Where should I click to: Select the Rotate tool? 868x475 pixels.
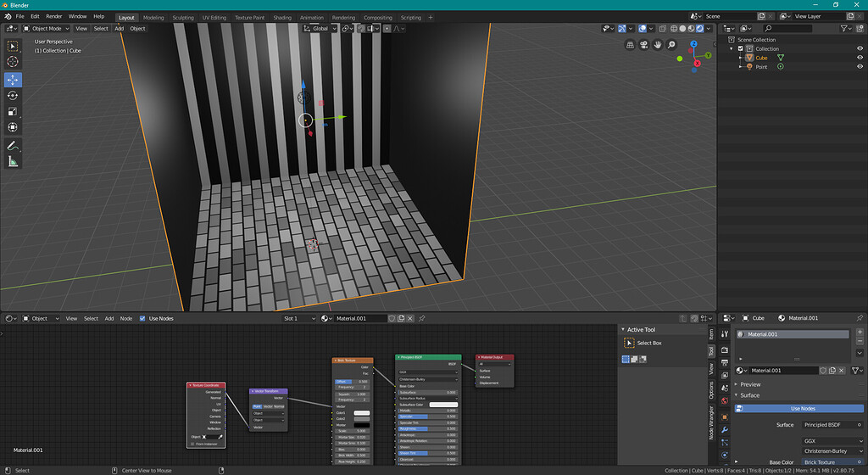[13, 96]
